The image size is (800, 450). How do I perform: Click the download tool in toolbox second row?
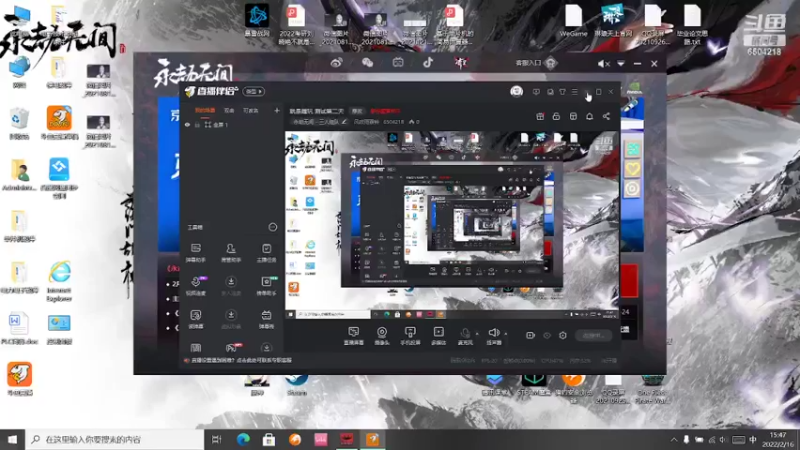(x=231, y=286)
